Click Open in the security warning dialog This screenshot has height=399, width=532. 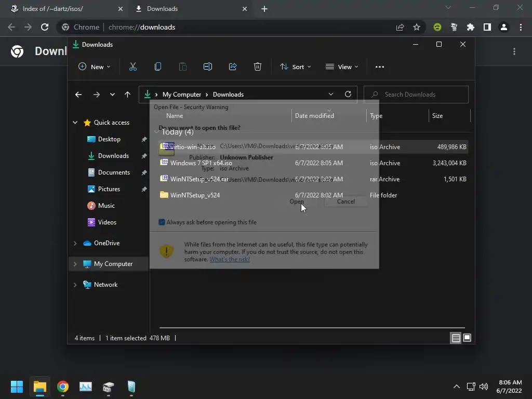[x=297, y=202]
